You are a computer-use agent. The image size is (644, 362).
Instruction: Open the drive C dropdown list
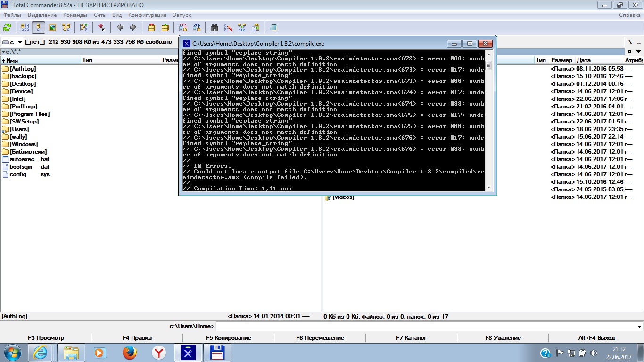12,42
